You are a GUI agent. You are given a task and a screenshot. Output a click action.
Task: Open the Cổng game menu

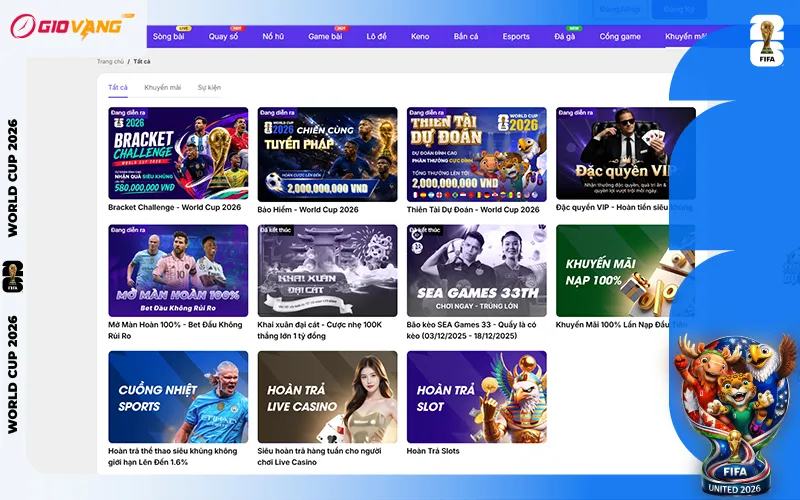coord(620,37)
